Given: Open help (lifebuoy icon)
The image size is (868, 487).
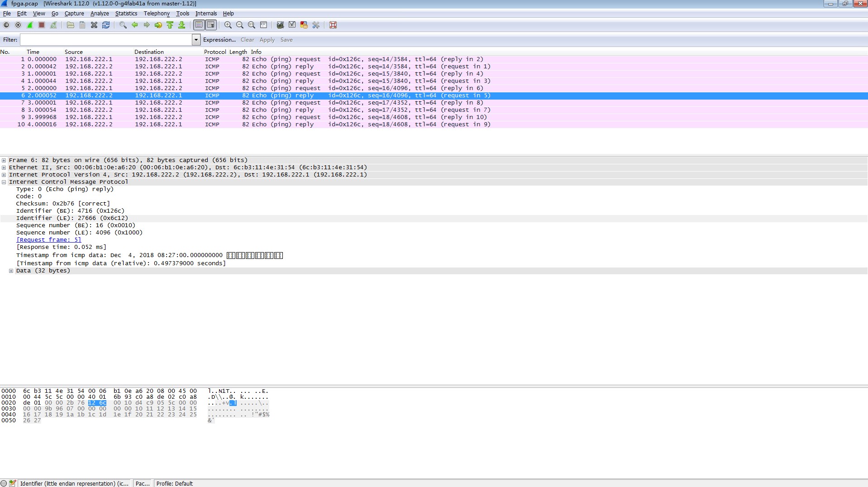Looking at the screenshot, I should pos(333,25).
